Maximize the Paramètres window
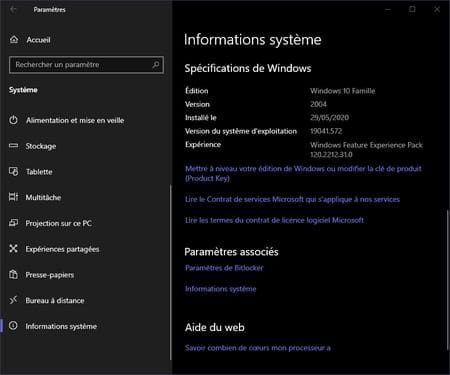This screenshot has width=450, height=375. tap(412, 9)
